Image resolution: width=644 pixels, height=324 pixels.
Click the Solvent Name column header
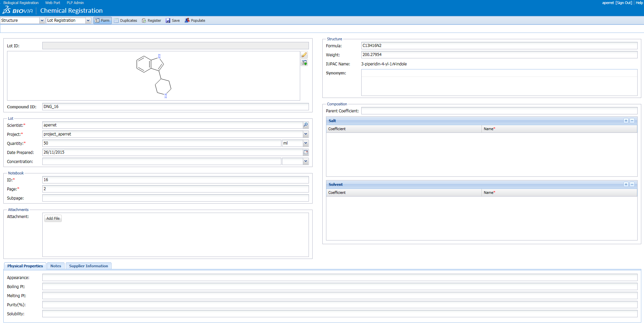[559, 193]
